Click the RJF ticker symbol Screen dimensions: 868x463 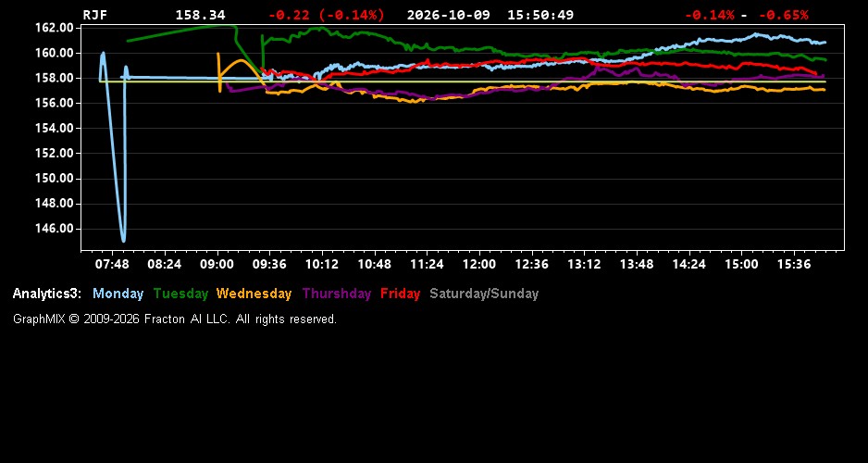[x=95, y=15]
